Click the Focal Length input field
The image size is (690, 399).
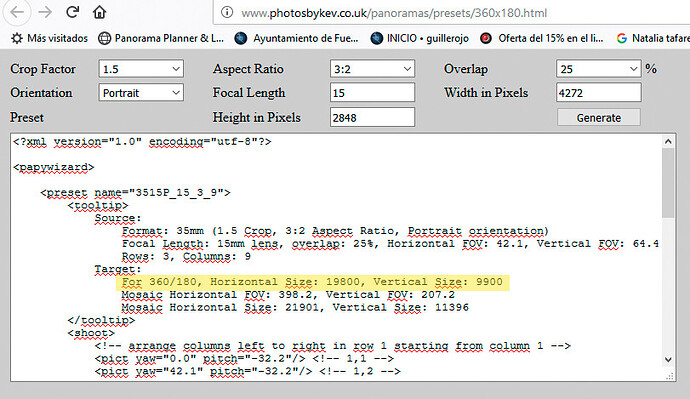[372, 93]
